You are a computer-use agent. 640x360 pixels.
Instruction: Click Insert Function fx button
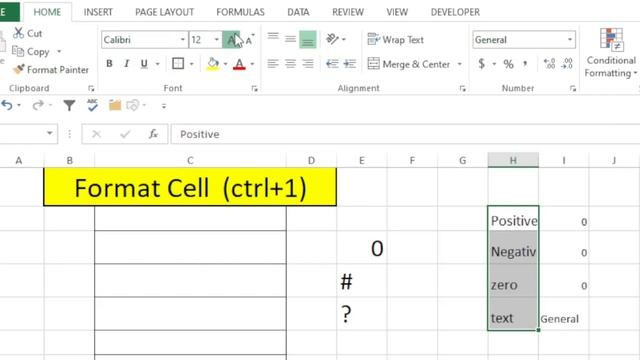(153, 134)
